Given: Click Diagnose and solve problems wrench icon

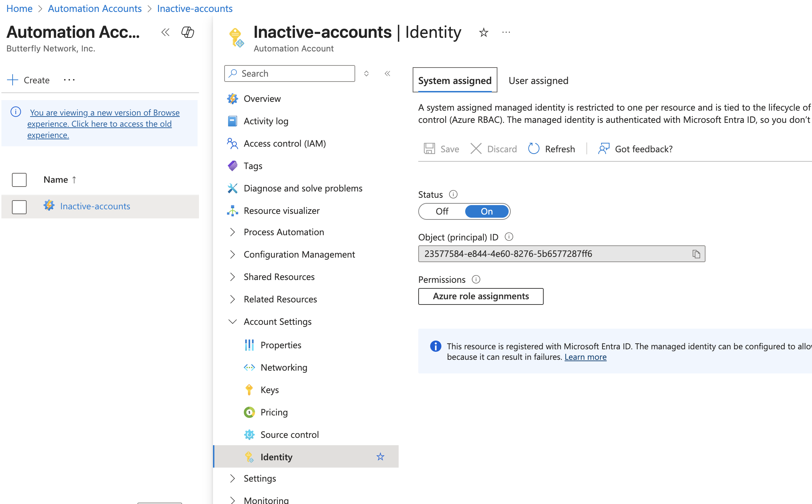Looking at the screenshot, I should point(233,188).
